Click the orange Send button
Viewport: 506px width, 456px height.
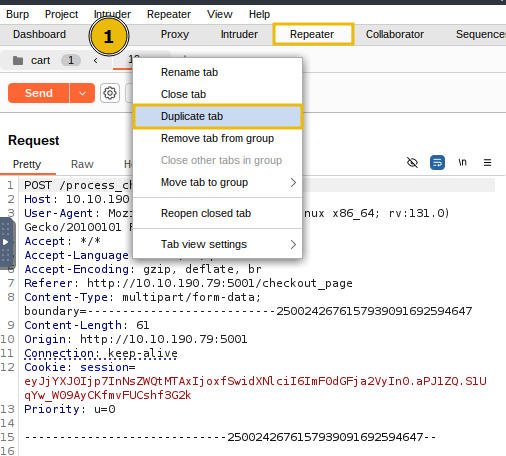click(x=39, y=93)
